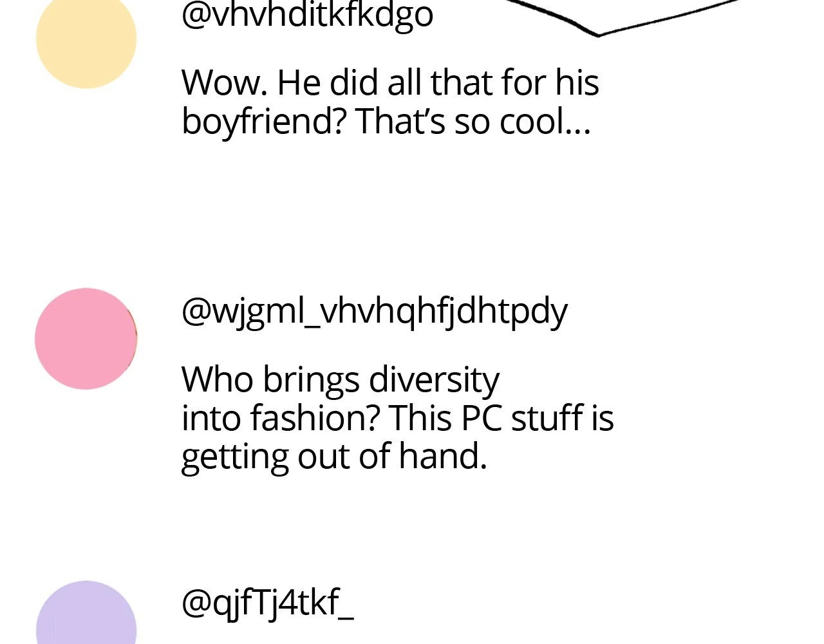Click the word 'hand.' ending the second comment
Image resolution: width=824 pixels, height=644 pixels.
coord(443,455)
